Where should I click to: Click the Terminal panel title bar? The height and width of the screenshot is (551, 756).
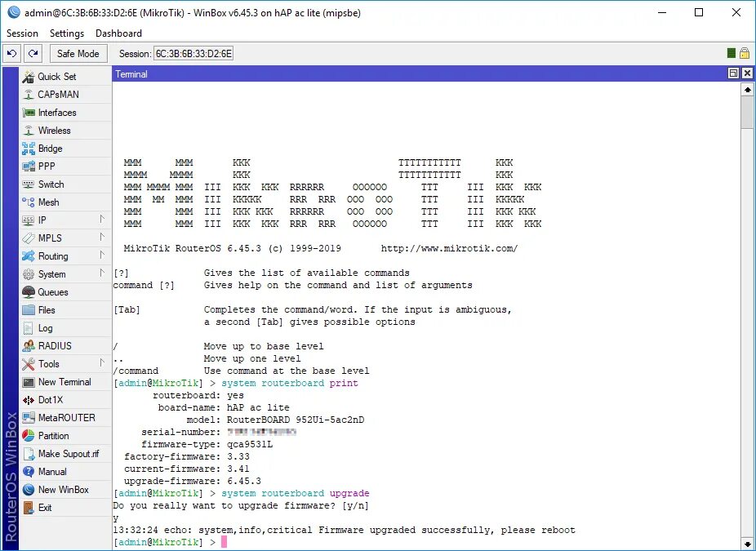pyautogui.click(x=420, y=73)
